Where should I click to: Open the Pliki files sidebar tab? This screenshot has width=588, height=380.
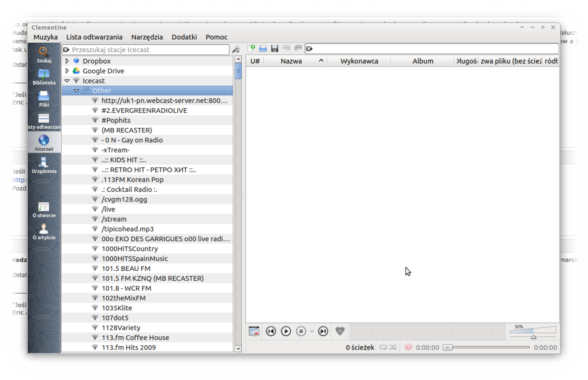click(x=44, y=99)
